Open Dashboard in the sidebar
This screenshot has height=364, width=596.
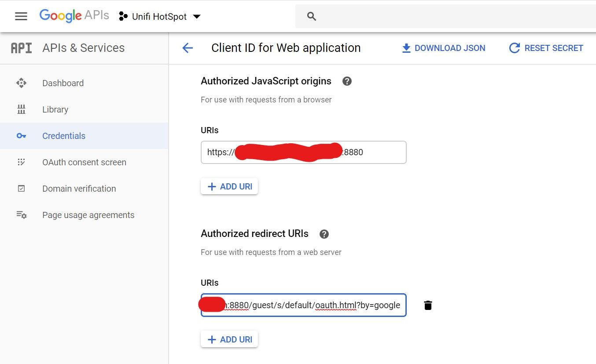(63, 83)
